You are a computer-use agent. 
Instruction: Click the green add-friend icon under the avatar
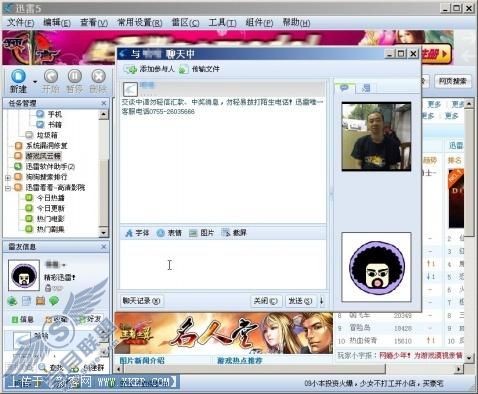click(x=12, y=301)
